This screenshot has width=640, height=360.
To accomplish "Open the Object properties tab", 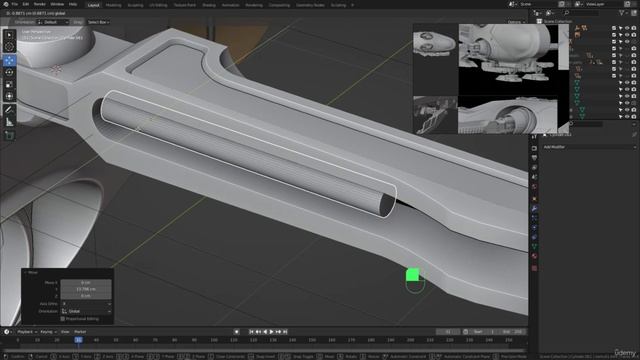I will pos(534,199).
